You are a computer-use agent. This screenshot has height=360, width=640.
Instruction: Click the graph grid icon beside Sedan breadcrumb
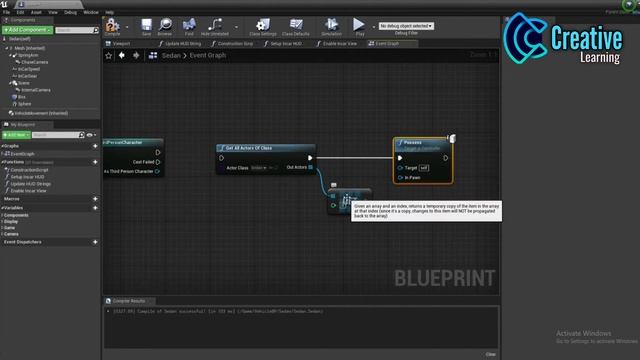pos(153,55)
